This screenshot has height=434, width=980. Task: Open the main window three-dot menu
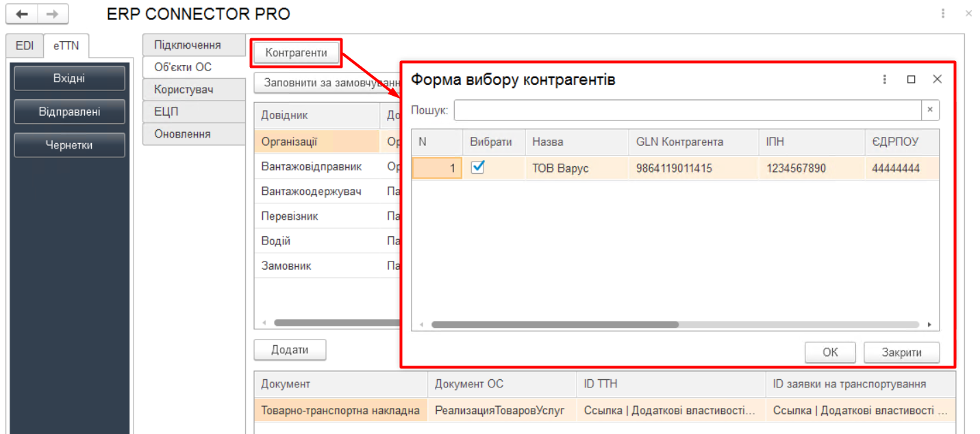[943, 14]
